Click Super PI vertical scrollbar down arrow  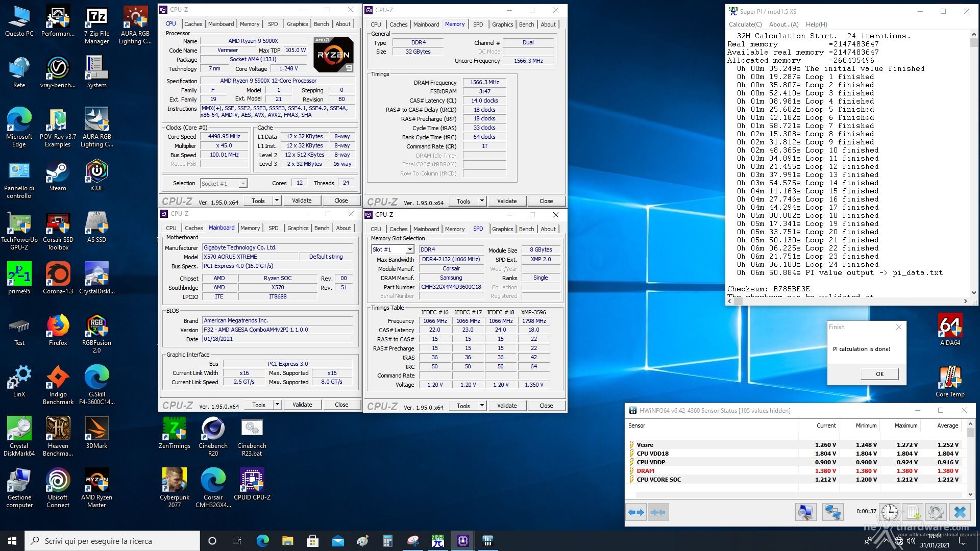tap(974, 293)
